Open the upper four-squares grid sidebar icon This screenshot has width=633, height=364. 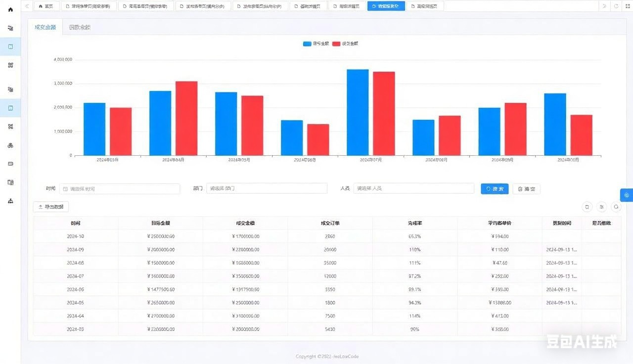[10, 65]
